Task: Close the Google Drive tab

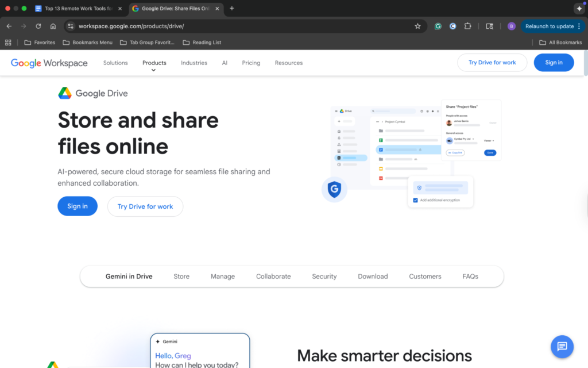Action: click(217, 8)
